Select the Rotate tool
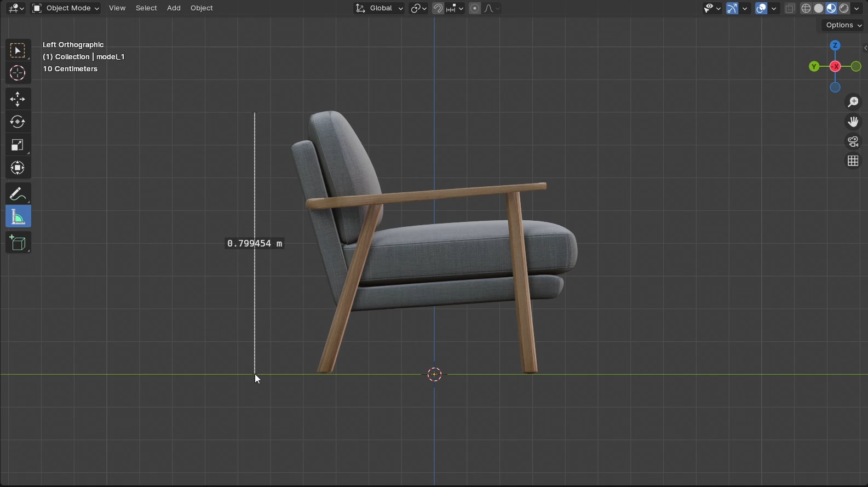 coord(18,122)
